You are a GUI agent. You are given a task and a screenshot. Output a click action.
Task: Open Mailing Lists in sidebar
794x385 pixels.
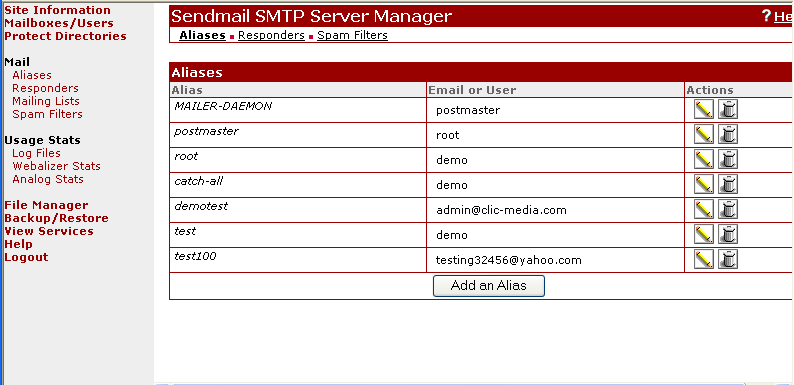(46, 101)
